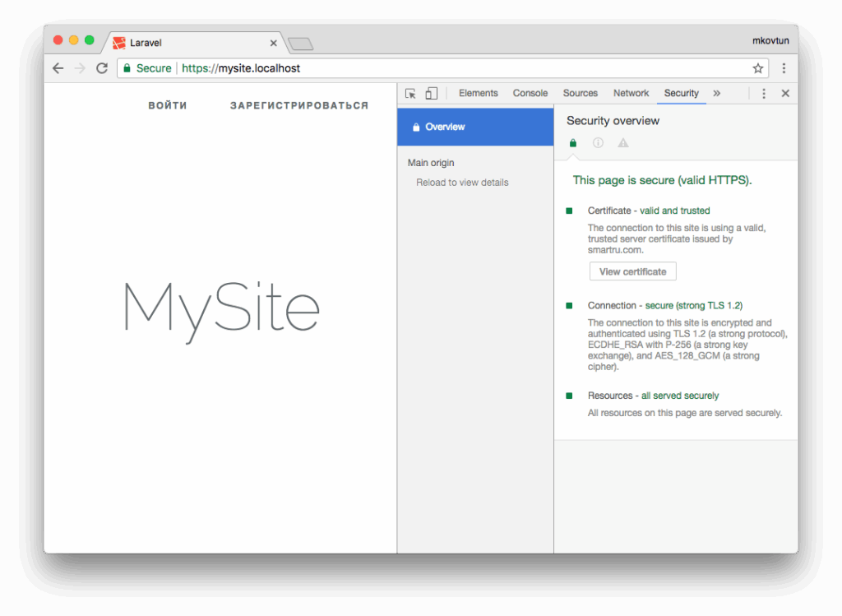Switch to the Network tab
Screen dimensions: 842x616
(x=631, y=93)
